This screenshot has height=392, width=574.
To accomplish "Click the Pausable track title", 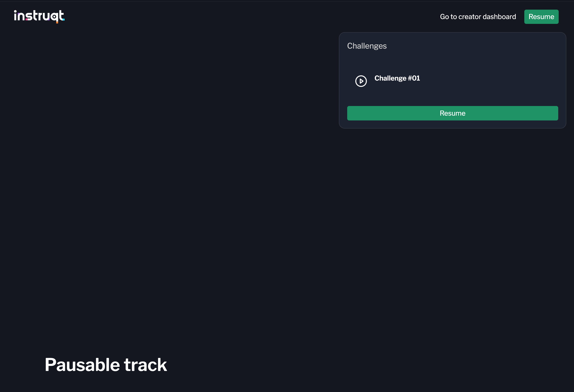I will [106, 365].
